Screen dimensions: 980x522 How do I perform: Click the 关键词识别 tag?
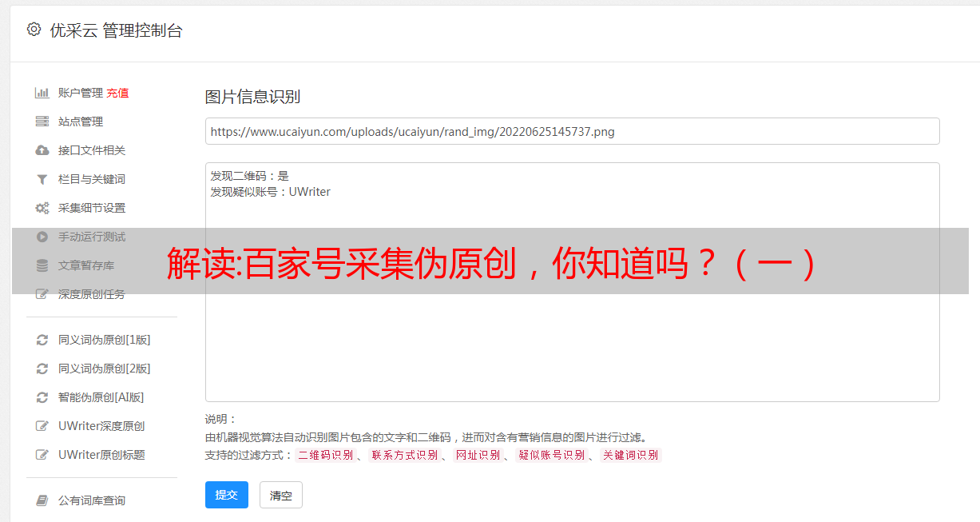coord(631,455)
